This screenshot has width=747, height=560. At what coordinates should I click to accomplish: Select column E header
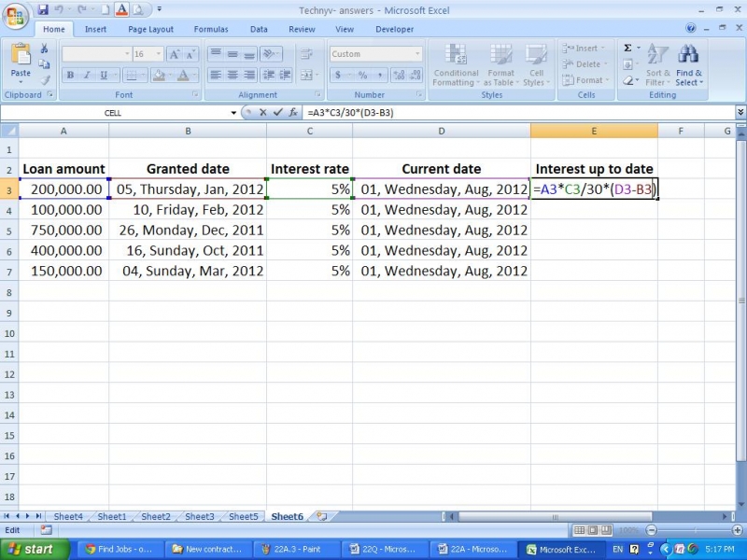594,131
